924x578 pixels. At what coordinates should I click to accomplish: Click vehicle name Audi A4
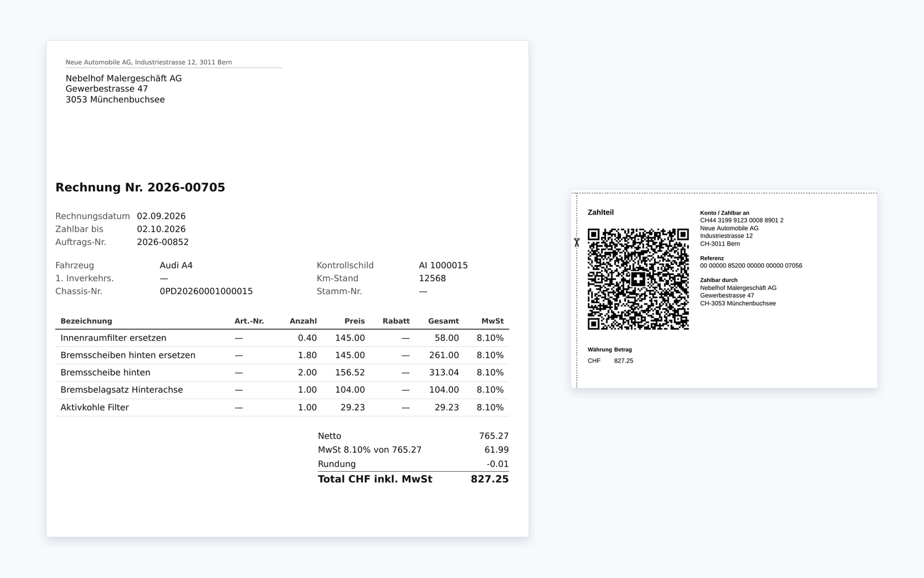click(176, 265)
